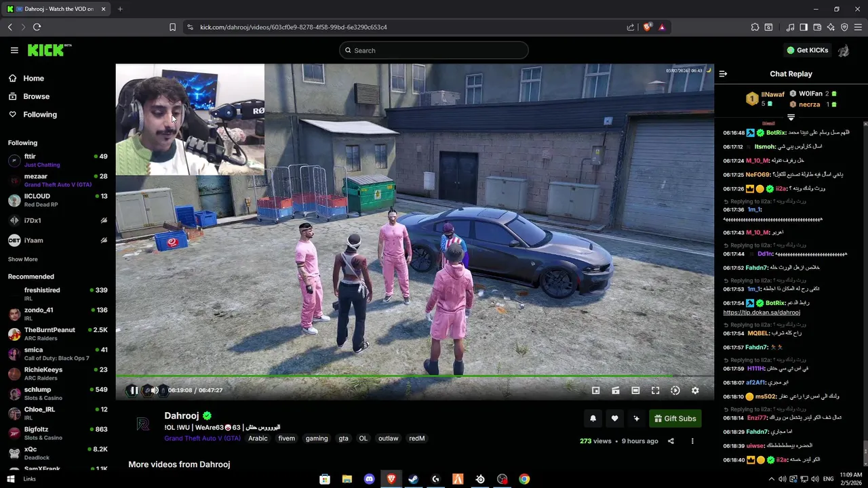Click the Gift Subs button
The image size is (868, 488).
pyautogui.click(x=675, y=419)
